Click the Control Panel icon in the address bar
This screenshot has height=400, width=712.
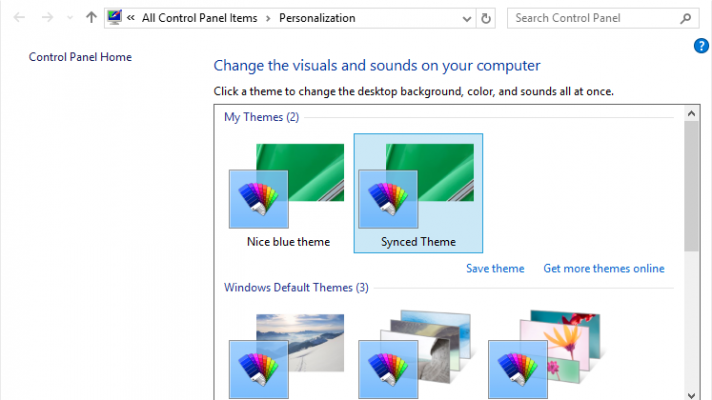[115, 18]
